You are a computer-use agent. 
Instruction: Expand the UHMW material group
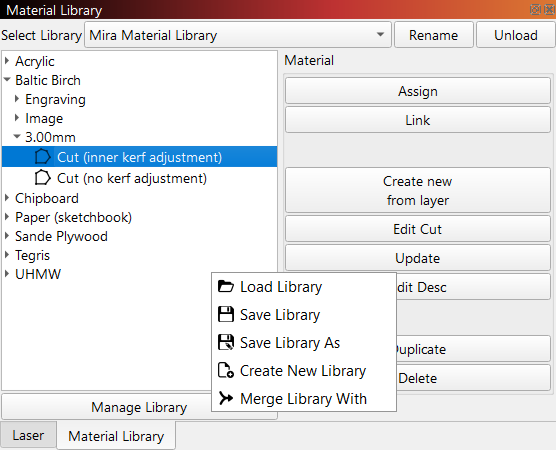pos(7,274)
